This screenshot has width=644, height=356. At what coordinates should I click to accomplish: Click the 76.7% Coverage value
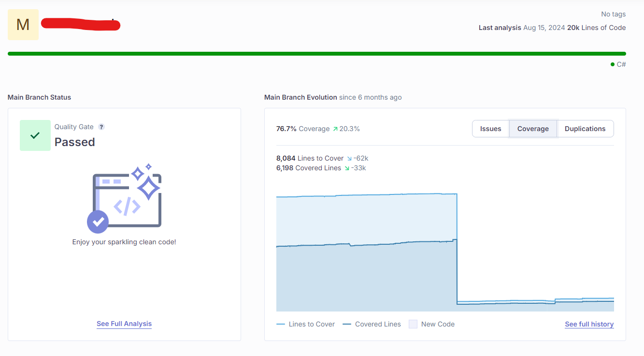tap(286, 129)
